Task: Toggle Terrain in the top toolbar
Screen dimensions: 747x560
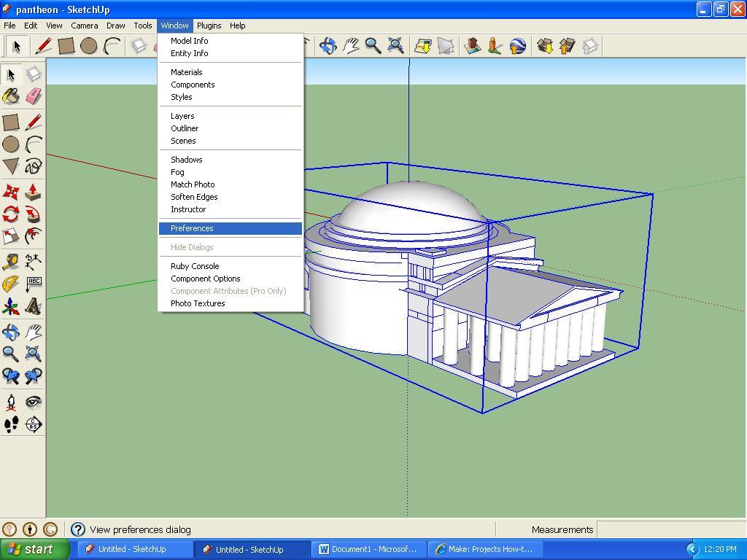Action: (446, 46)
